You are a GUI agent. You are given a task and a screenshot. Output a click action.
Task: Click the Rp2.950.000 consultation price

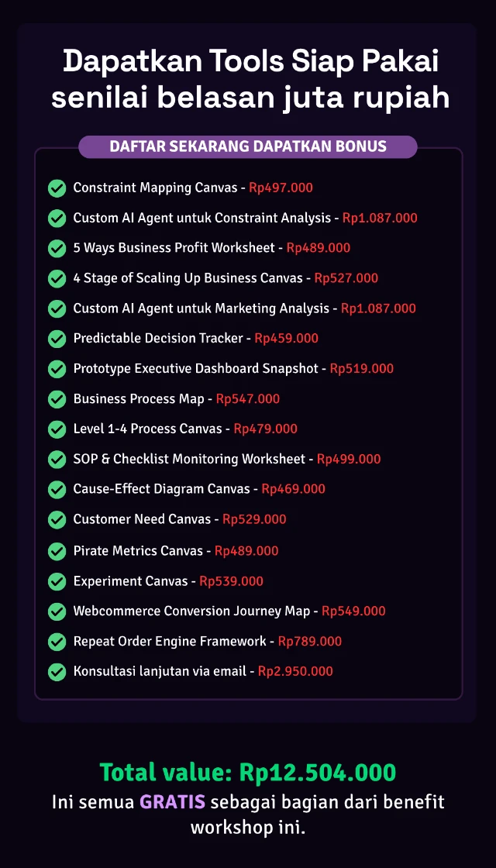295,671
